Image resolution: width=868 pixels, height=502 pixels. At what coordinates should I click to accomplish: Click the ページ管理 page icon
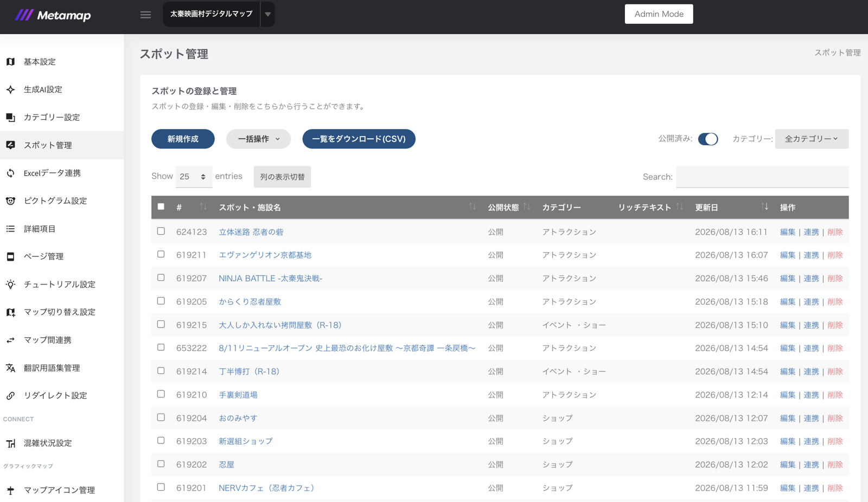coord(10,256)
